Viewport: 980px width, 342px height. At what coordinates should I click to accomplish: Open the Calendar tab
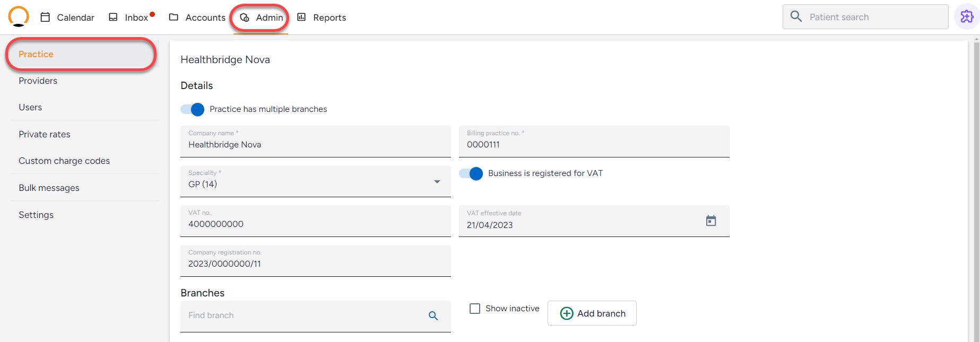coord(68,17)
